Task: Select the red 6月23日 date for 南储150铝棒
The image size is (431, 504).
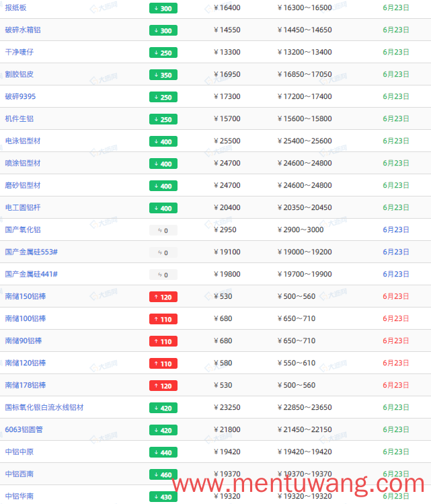Action: tap(395, 296)
